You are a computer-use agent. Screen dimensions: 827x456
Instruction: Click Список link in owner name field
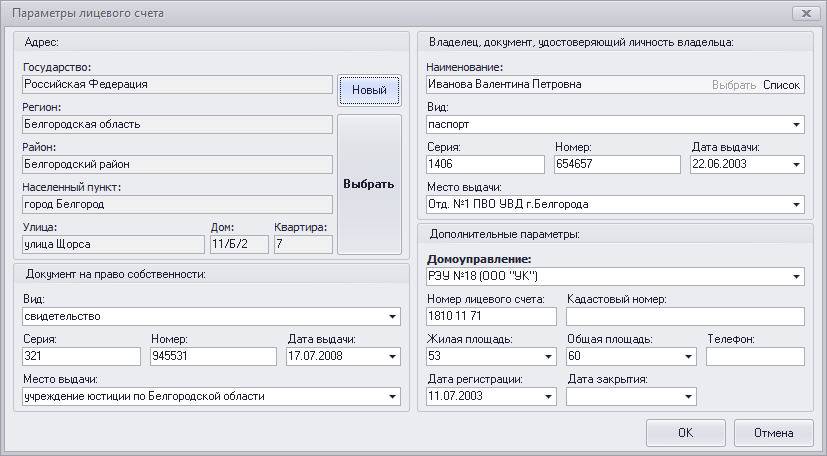click(782, 85)
